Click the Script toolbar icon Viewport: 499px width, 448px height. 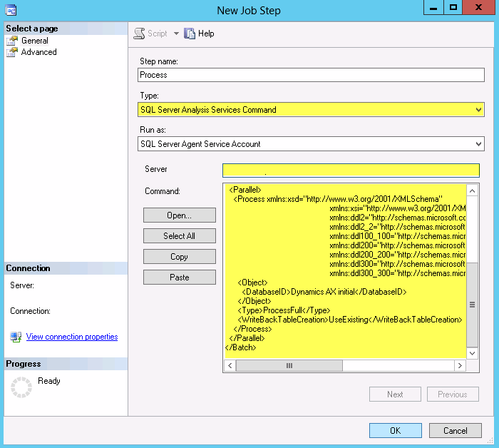pos(139,34)
